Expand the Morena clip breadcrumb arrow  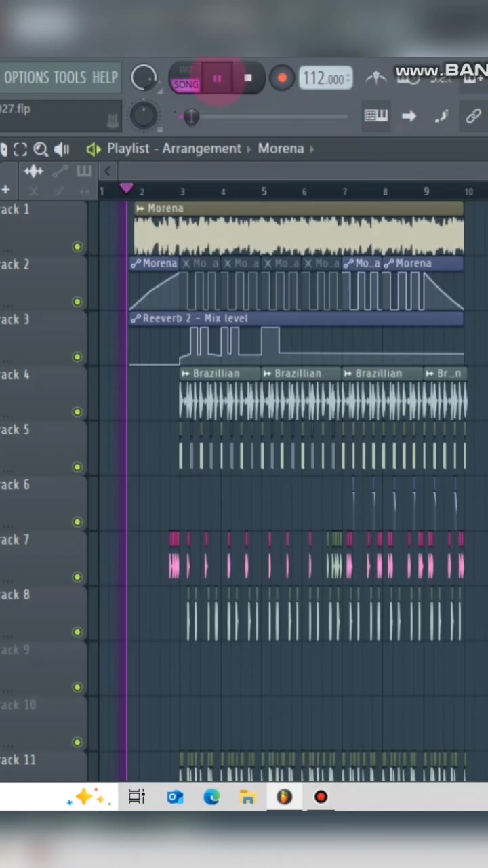[x=312, y=149]
